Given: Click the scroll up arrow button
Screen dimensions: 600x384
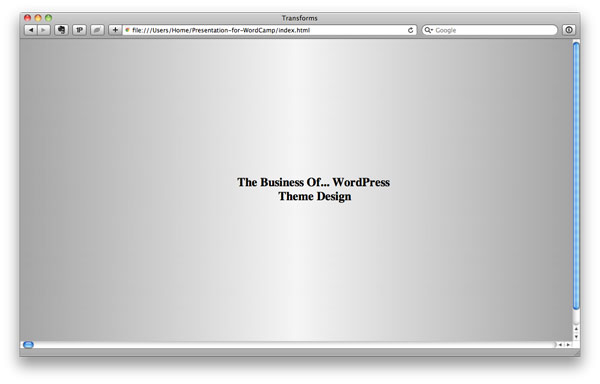Looking at the screenshot, I should tap(576, 329).
